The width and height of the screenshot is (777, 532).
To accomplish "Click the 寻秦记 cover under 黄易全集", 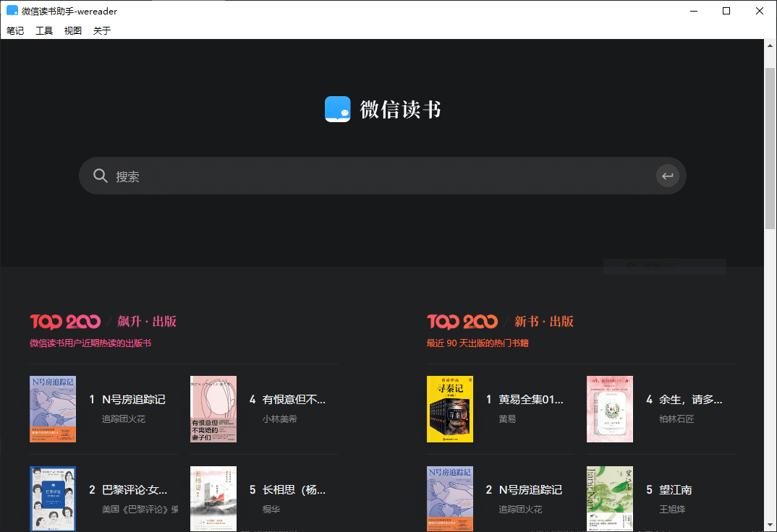I will tap(449, 409).
